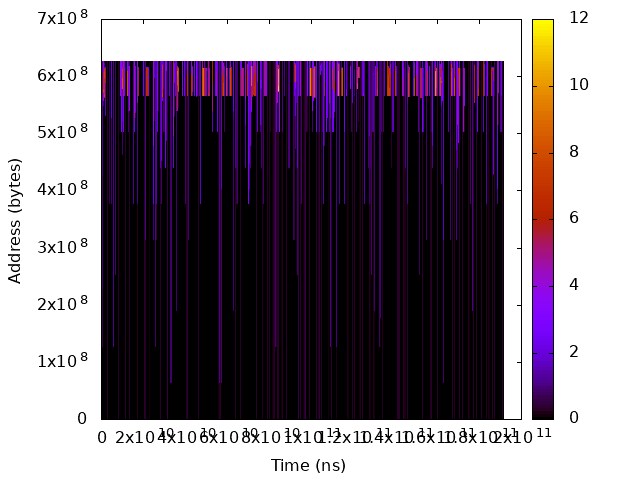The width and height of the screenshot is (640, 480).
Task: Click the colorbar tick label 12
Action: (x=578, y=18)
